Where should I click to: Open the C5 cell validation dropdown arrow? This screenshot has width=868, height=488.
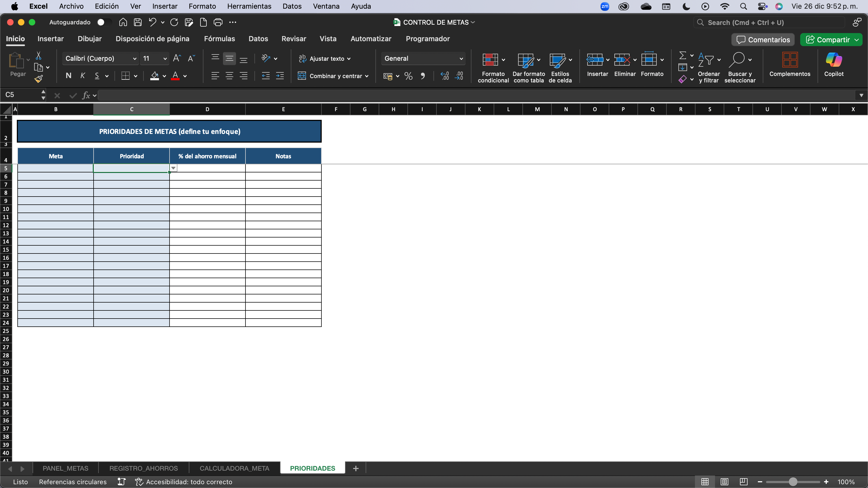(x=173, y=168)
